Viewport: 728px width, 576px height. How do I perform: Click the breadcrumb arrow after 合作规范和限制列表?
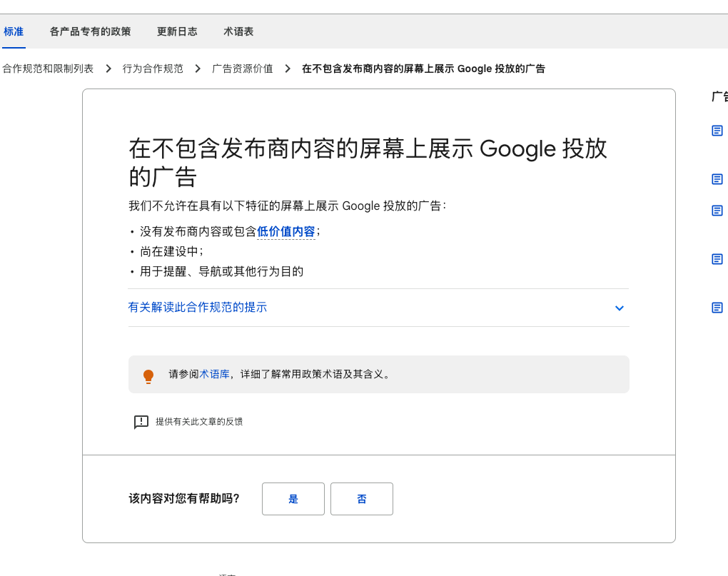click(x=108, y=69)
